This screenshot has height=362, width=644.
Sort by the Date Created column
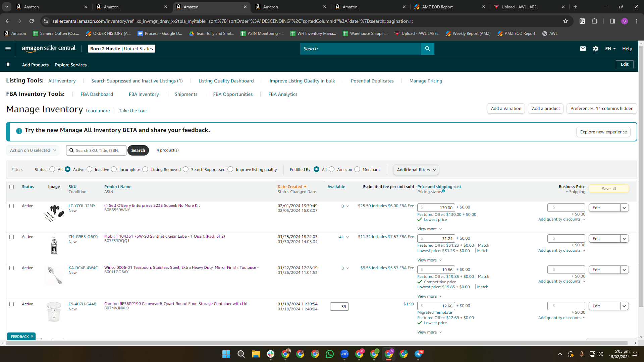pos(292,187)
